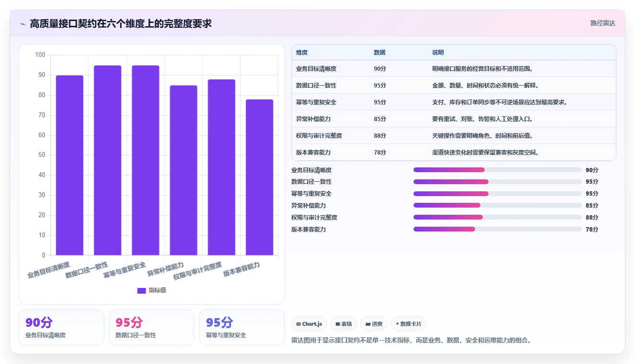This screenshot has width=635, height=364.
Task: Click the lightning icon beside the page title
Action: (23, 23)
